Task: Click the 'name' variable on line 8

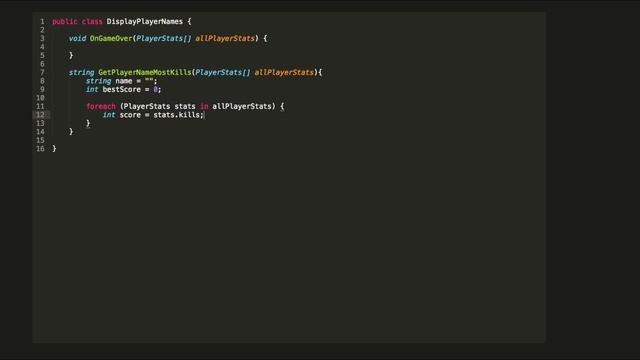Action: tap(124, 81)
